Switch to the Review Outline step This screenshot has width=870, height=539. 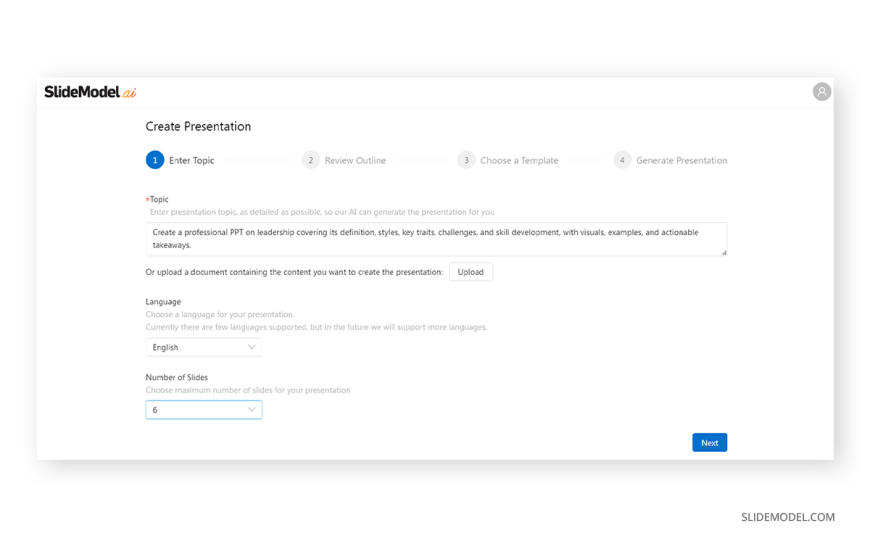tap(355, 160)
